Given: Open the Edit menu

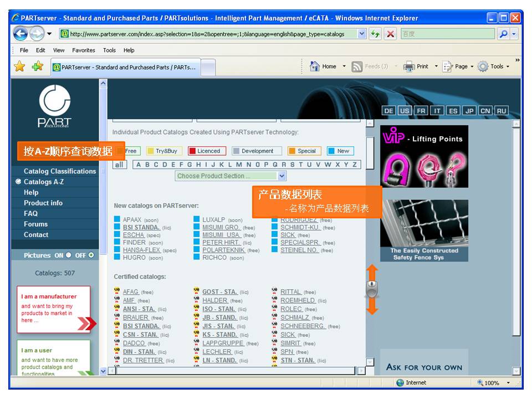Looking at the screenshot, I should tap(40, 50).
